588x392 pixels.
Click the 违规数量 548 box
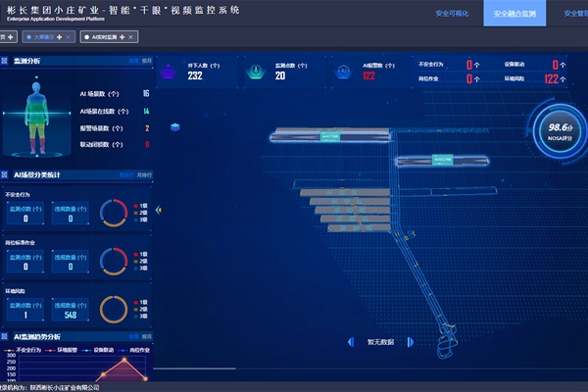[71, 311]
